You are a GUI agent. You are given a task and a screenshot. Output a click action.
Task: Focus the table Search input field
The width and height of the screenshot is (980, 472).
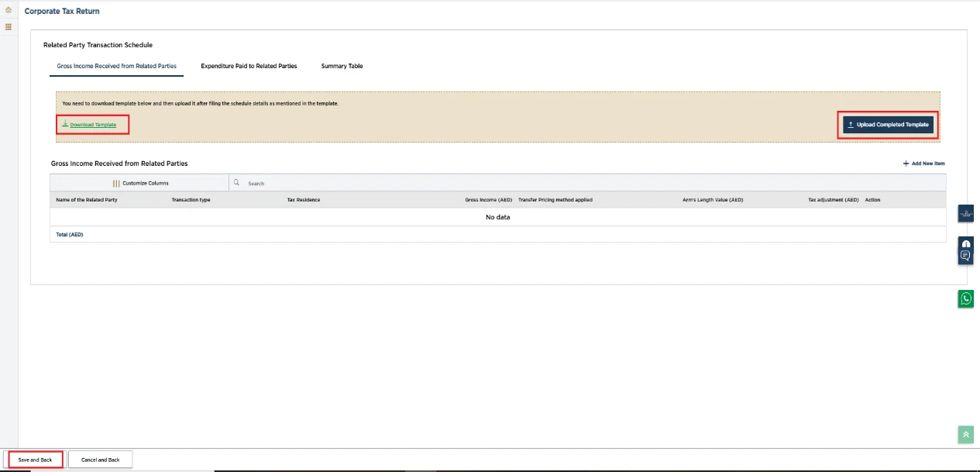coord(589,183)
